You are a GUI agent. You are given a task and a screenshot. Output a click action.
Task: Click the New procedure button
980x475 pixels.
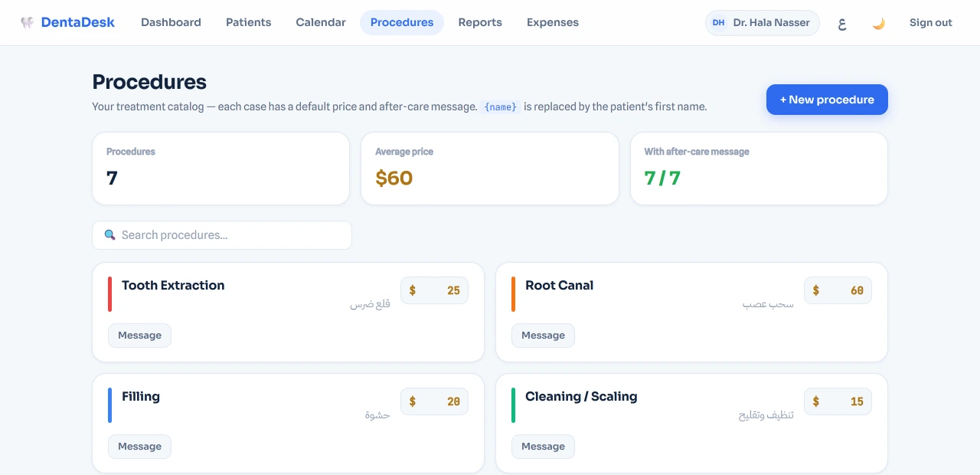(827, 100)
